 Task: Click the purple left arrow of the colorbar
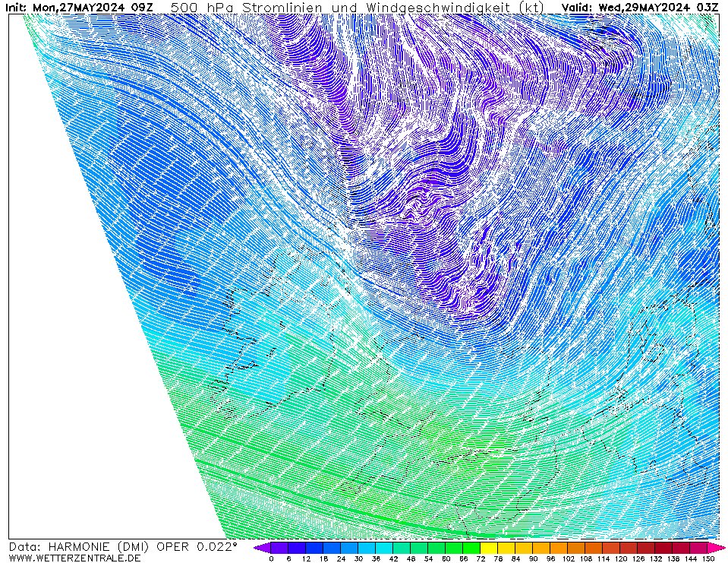pos(263,548)
